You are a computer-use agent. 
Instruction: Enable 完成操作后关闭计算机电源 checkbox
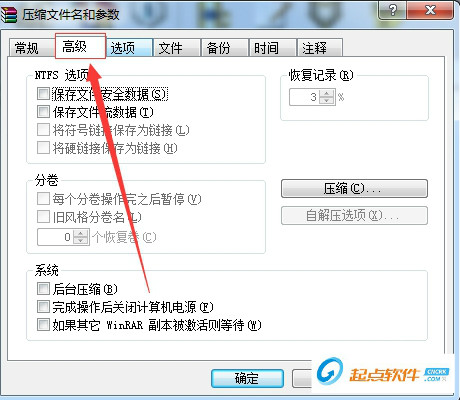pos(43,306)
